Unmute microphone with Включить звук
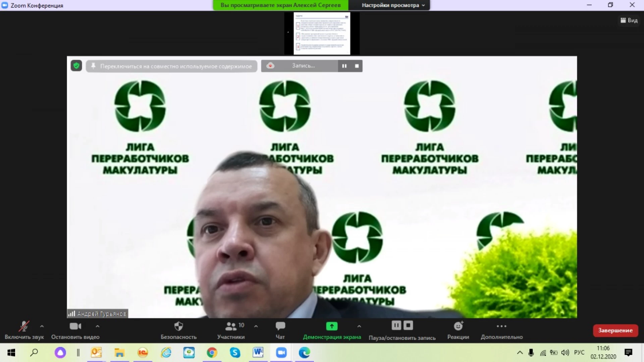 (x=24, y=330)
